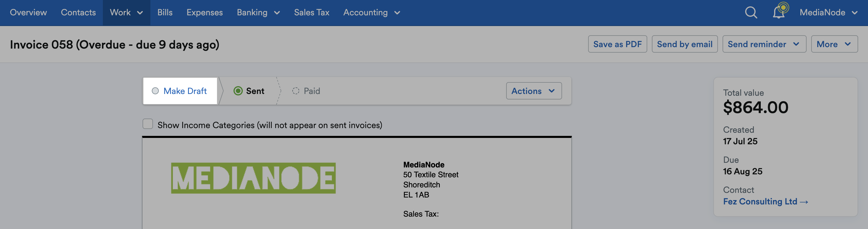This screenshot has width=868, height=229.
Task: Open the More dropdown menu
Action: [834, 44]
